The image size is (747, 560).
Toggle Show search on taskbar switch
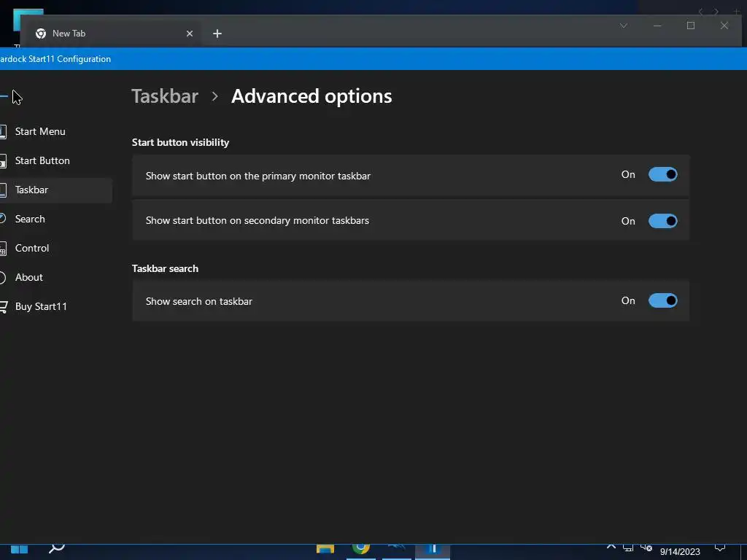click(662, 300)
